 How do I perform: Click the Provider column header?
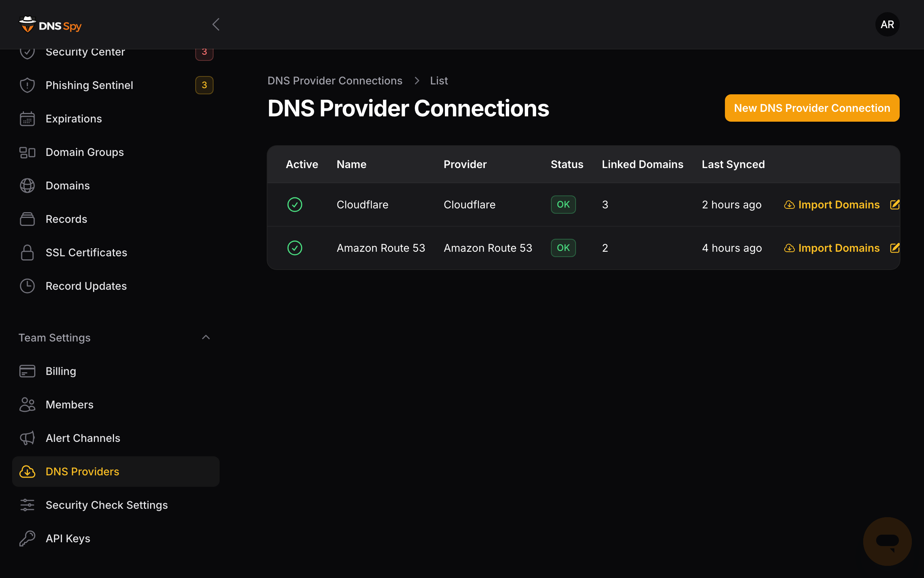click(465, 164)
